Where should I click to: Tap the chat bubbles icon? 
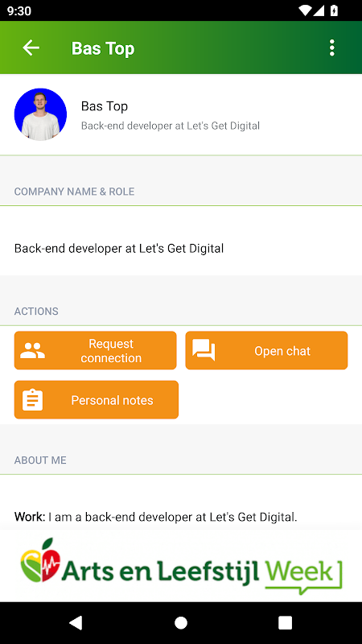(x=204, y=350)
